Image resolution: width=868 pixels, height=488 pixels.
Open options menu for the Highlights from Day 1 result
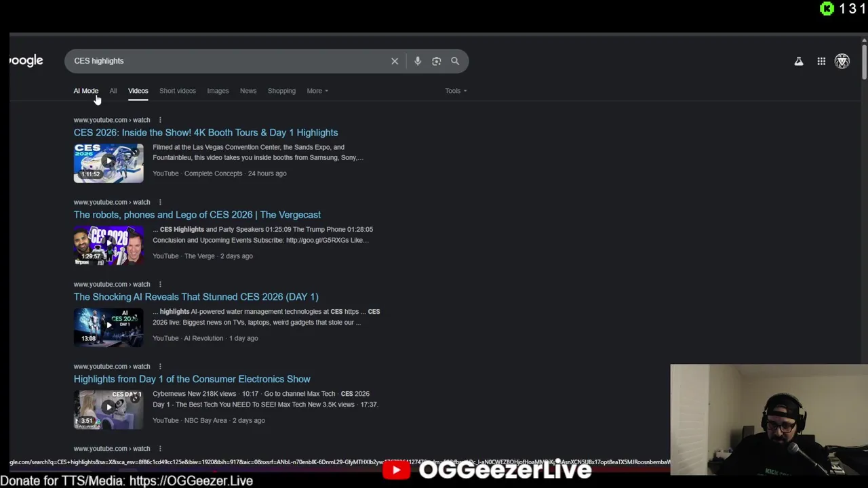(x=160, y=366)
